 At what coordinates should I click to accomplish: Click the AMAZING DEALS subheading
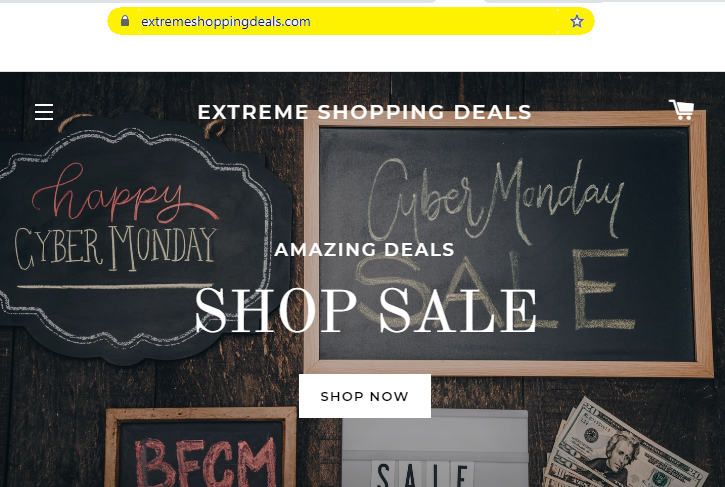[x=364, y=250]
